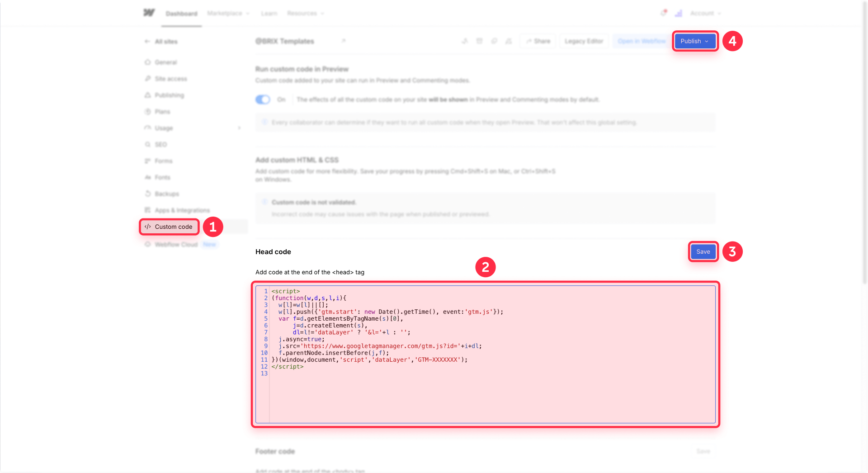Go to the Backups section

coord(167,194)
